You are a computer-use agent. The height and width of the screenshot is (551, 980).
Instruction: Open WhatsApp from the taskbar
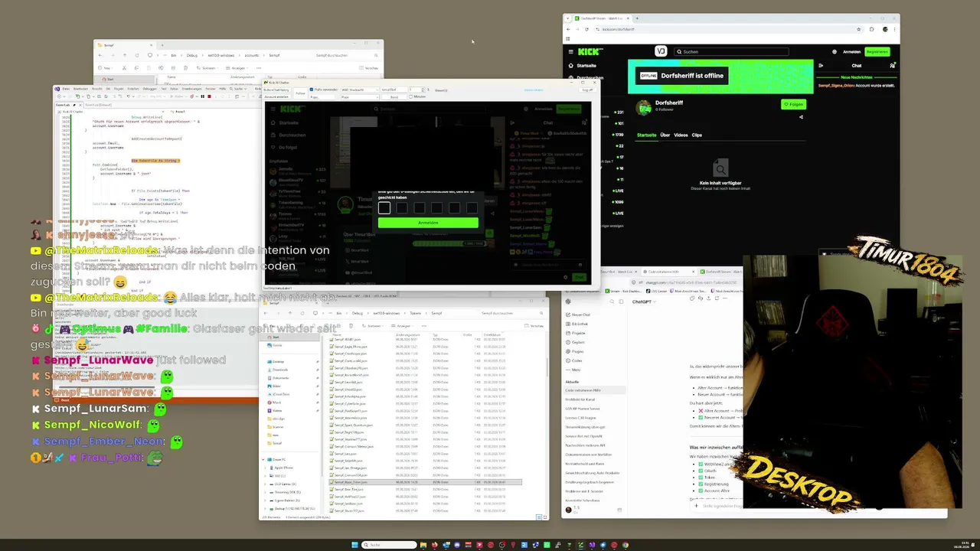pos(547,545)
